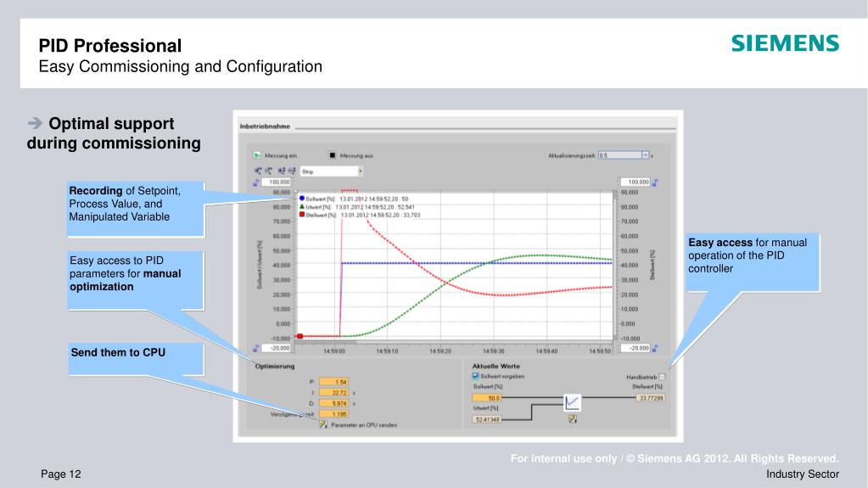868x488 pixels.
Task: Open the Aktualisierungszeit dropdown arrow
Action: coord(645,155)
